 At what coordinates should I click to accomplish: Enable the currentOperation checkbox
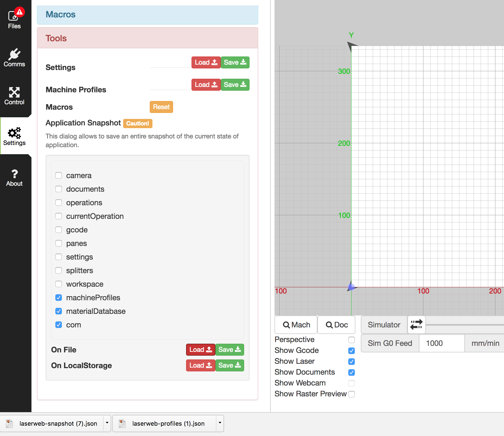pyautogui.click(x=59, y=216)
